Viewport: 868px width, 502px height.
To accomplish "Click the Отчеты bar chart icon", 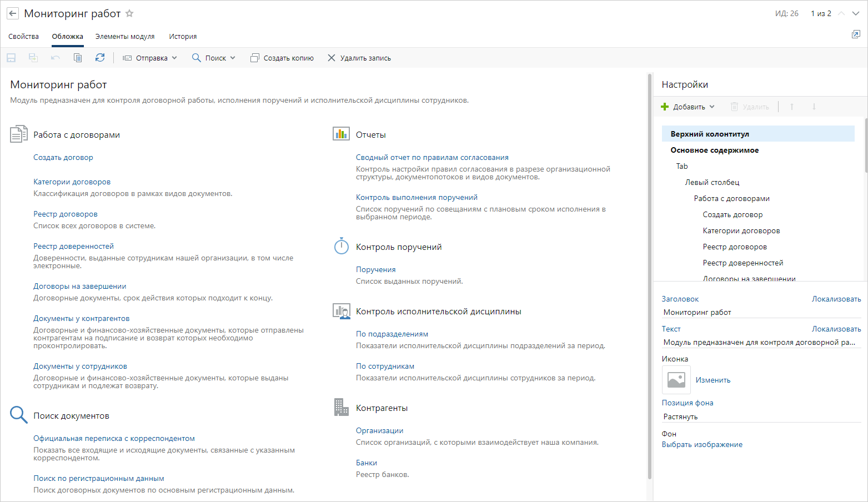I will [341, 134].
